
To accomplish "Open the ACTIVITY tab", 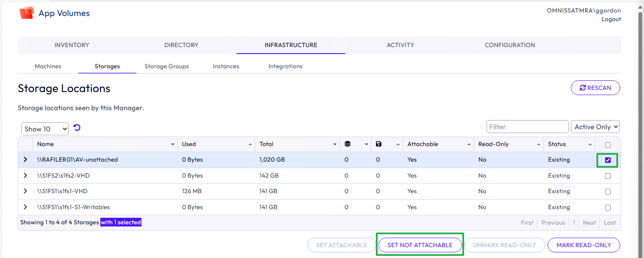I will coord(400,45).
